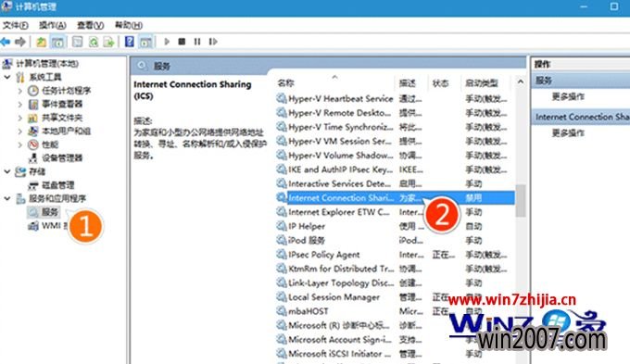Expand the 事件查看器 node
The width and height of the screenshot is (630, 364).
[20, 104]
